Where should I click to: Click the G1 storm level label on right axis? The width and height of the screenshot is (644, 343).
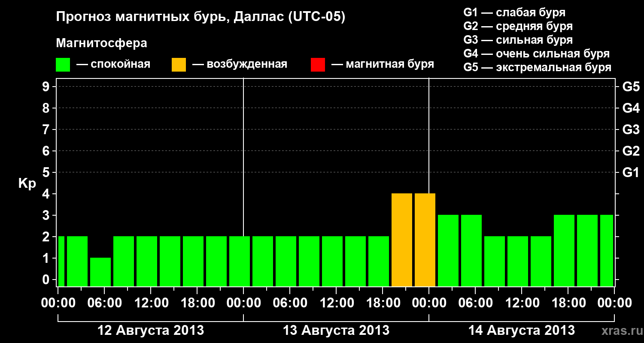(631, 172)
